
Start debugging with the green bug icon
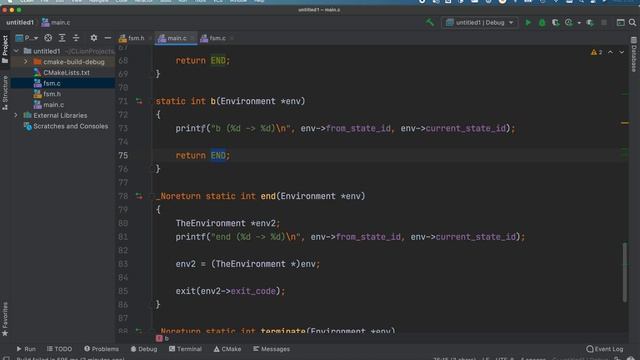[x=542, y=23]
